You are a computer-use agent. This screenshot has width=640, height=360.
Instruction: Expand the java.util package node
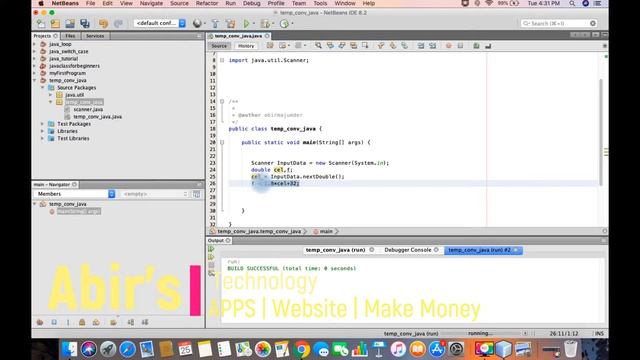(x=51, y=95)
